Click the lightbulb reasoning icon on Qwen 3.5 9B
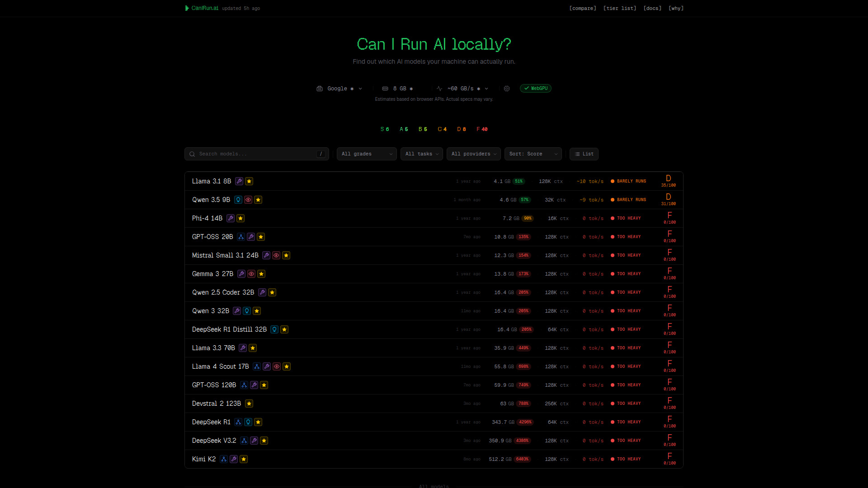 pyautogui.click(x=238, y=200)
